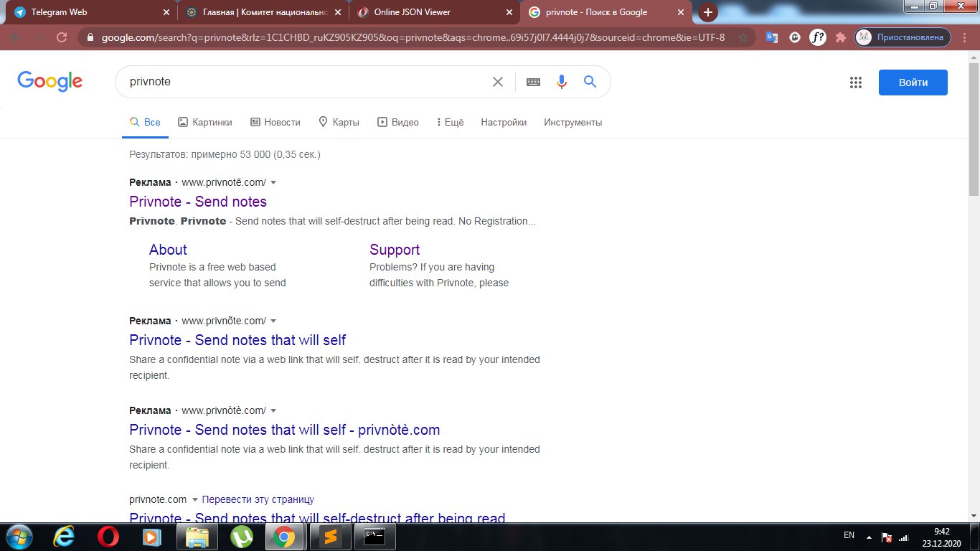Open the Chrome extensions puzzle icon

[x=840, y=37]
